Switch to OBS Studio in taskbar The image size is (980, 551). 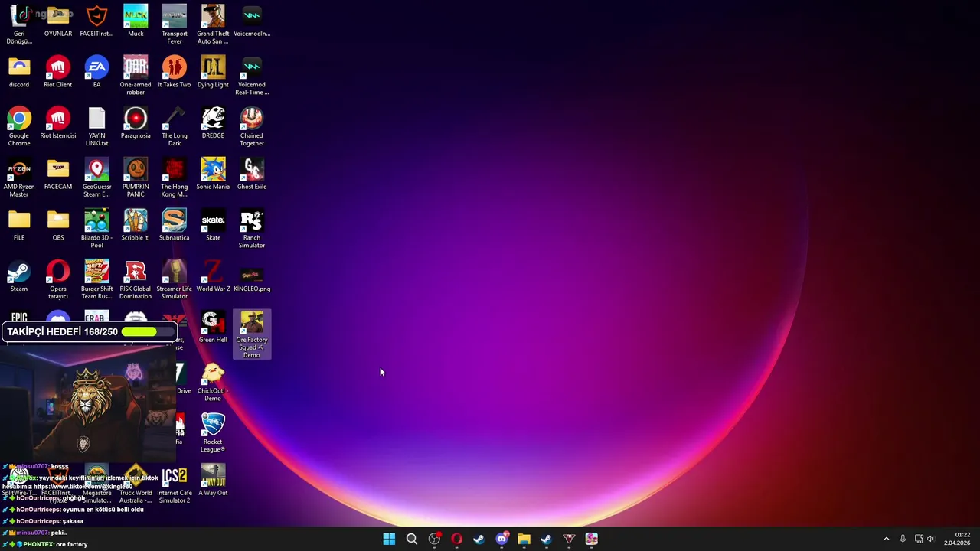pyautogui.click(x=434, y=539)
